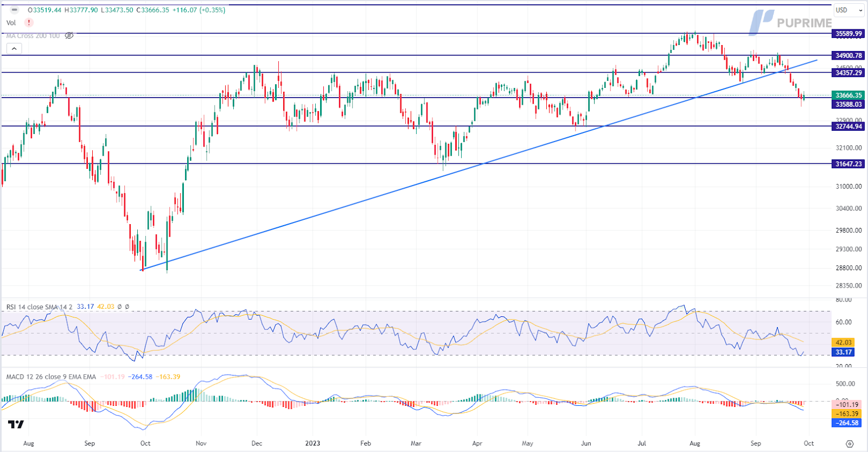Collapse the indicator legend with the chevron button
Screen dimensions: 868x452
[14, 49]
